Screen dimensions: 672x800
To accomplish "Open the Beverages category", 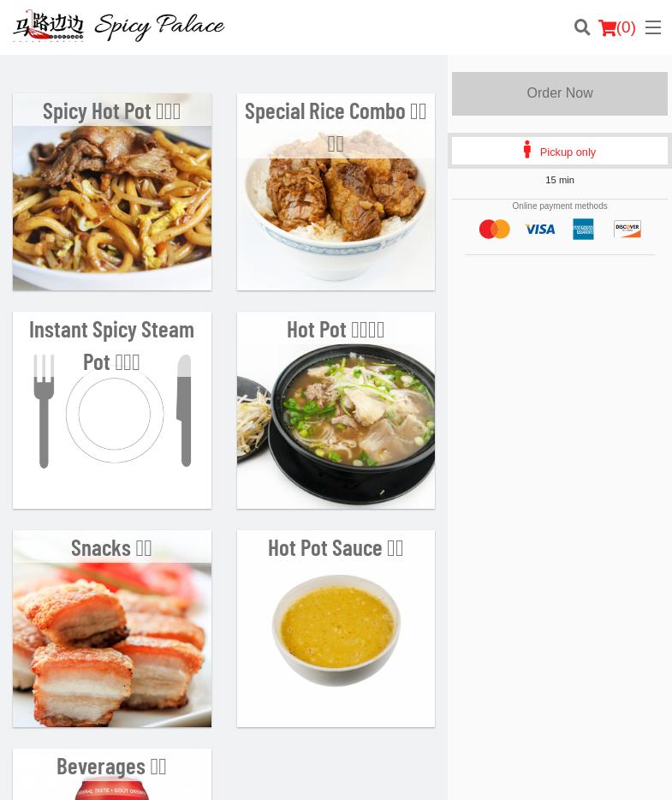I will (x=112, y=774).
